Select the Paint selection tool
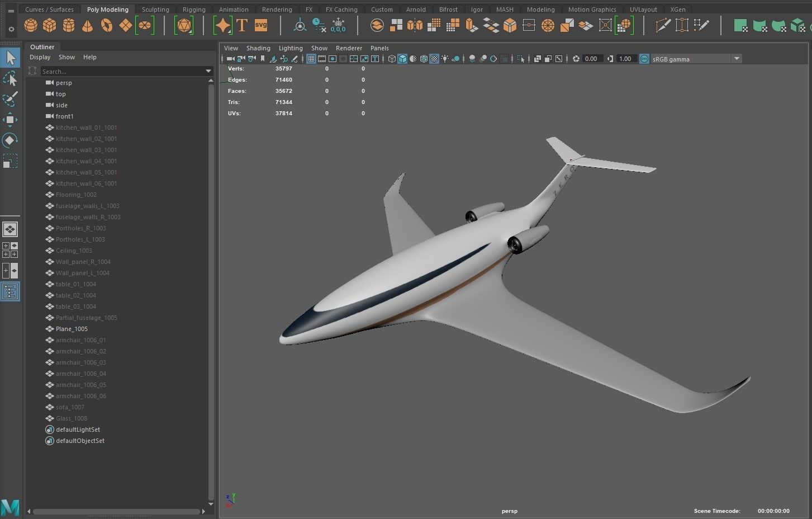The width and height of the screenshot is (812, 519). 11,100
